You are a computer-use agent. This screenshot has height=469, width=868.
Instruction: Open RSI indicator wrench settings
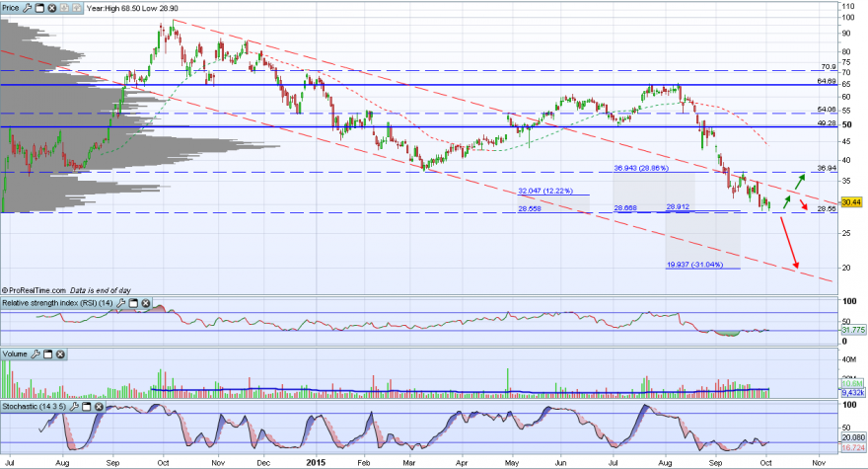(x=120, y=303)
